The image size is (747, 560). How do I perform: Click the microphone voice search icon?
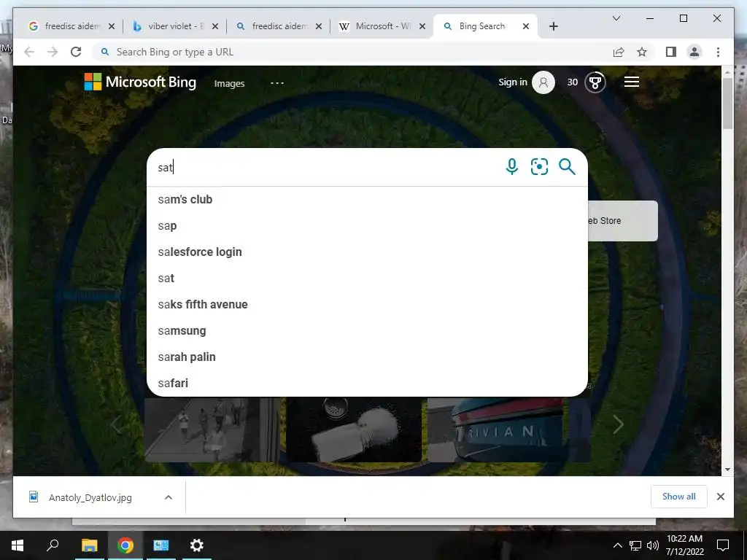[511, 167]
